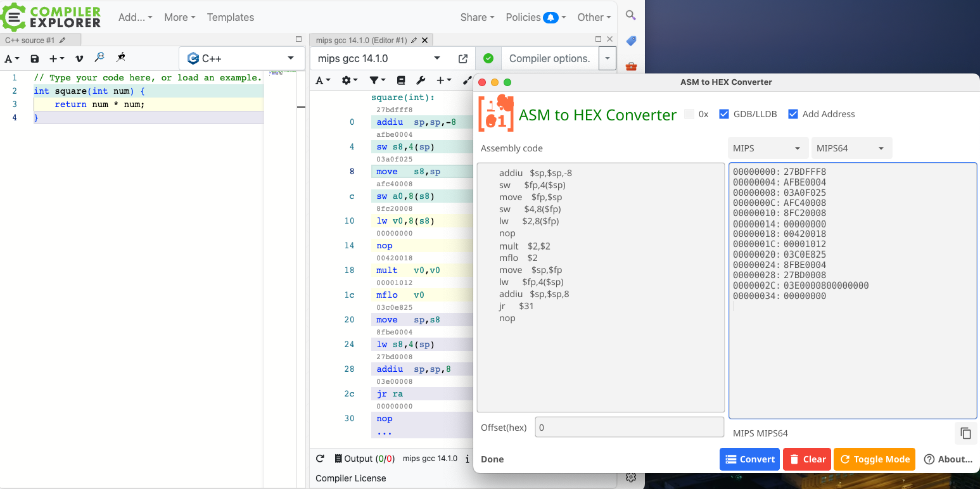
Task: Enable the 0x prefix checkbox
Action: [x=689, y=114]
